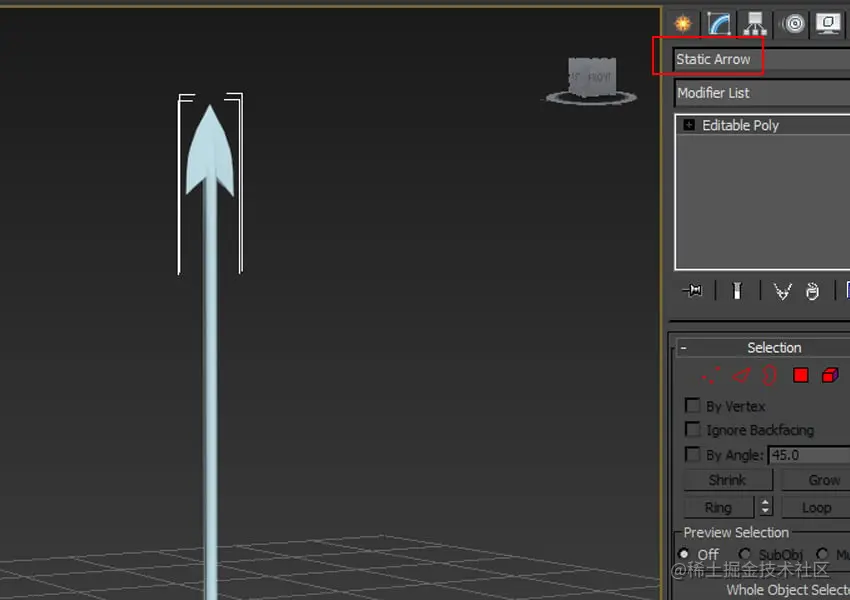Select Border sub-object level icon
The height and width of the screenshot is (600, 850).
coord(770,375)
